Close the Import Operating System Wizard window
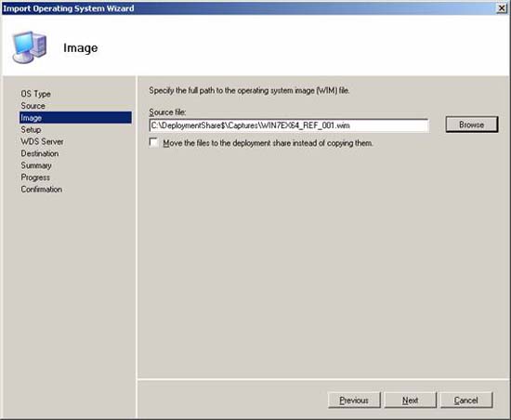Viewport: 511px width, 420px height. (502, 8)
